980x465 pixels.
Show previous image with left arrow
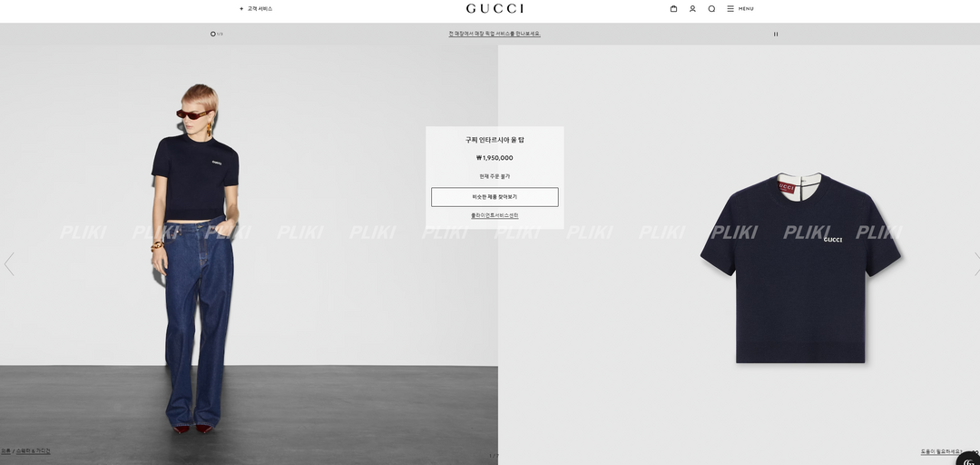[9, 264]
